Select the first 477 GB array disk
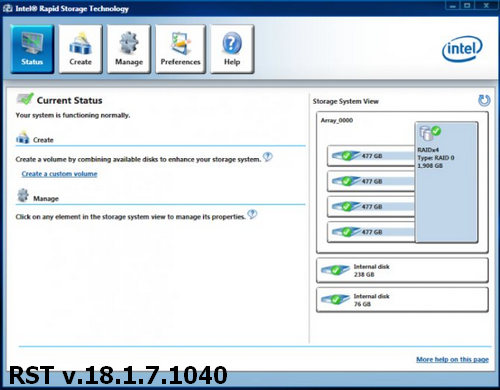The width and height of the screenshot is (500, 390). point(371,156)
